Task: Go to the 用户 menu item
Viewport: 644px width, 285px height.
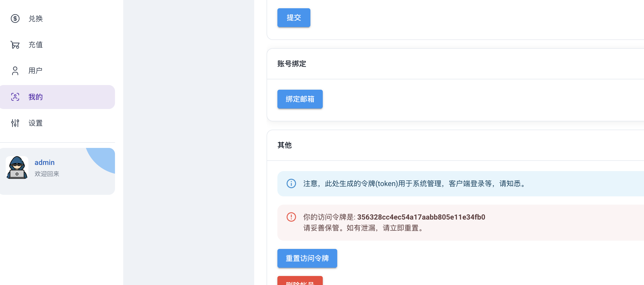Action: click(36, 71)
